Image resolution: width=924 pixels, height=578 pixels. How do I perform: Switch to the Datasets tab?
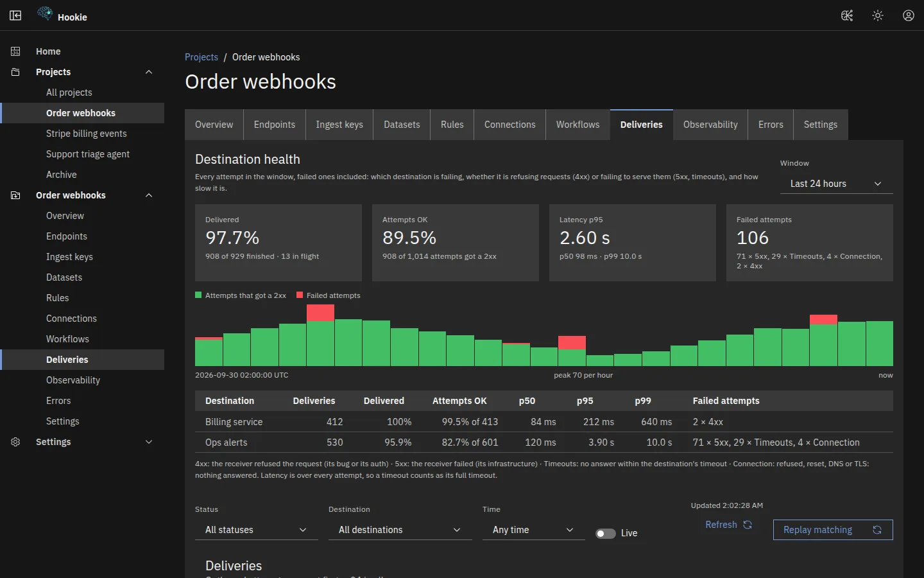(402, 125)
